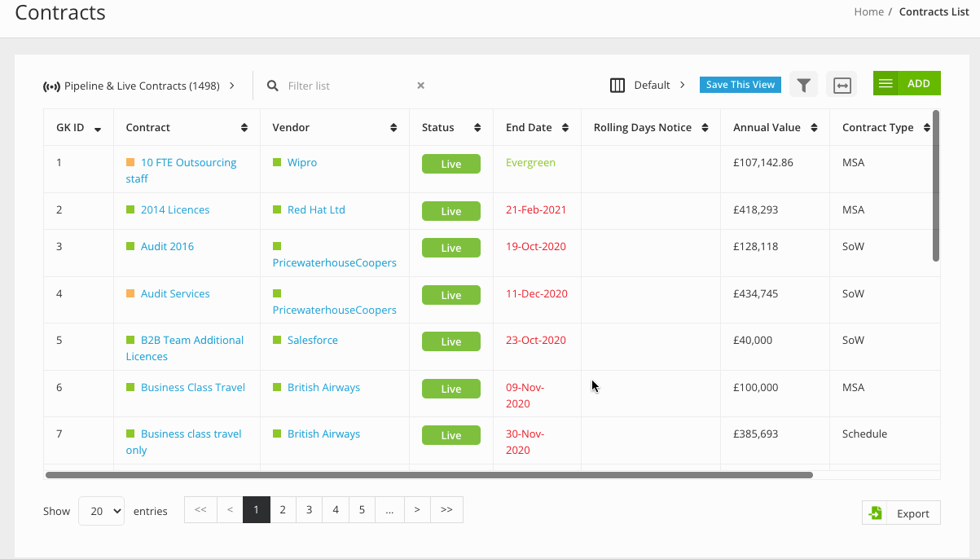The image size is (980, 559).
Task: View the Wipro vendor
Action: [302, 162]
